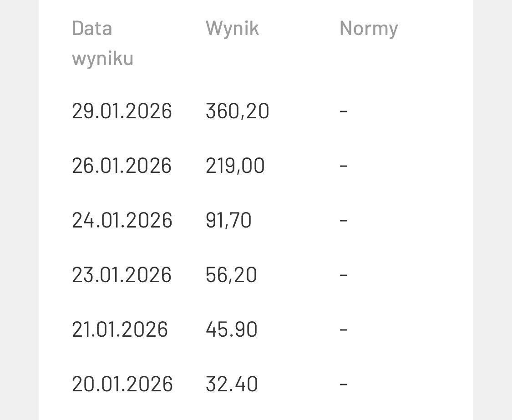Click the result value 56,20
The height and width of the screenshot is (420, 512).
(231, 275)
